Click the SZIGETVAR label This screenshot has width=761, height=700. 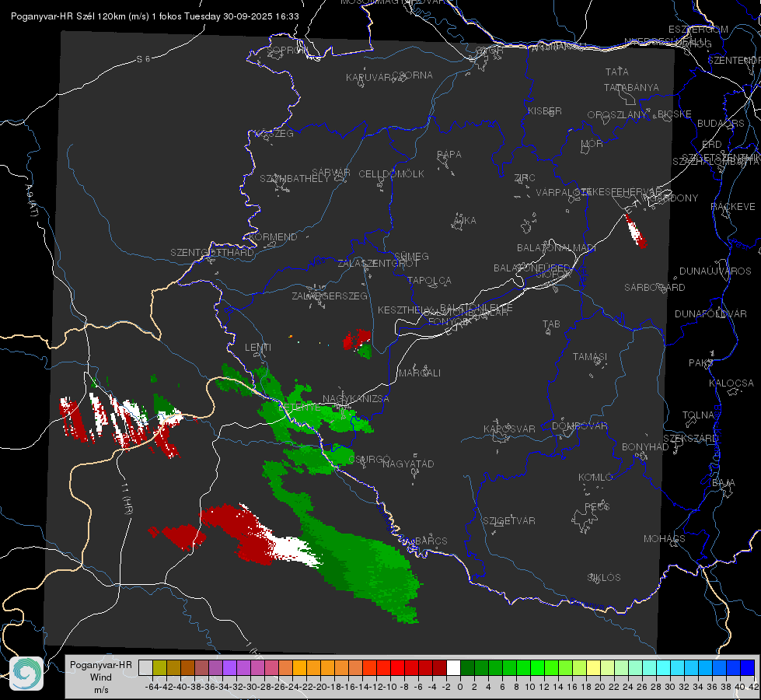509,521
